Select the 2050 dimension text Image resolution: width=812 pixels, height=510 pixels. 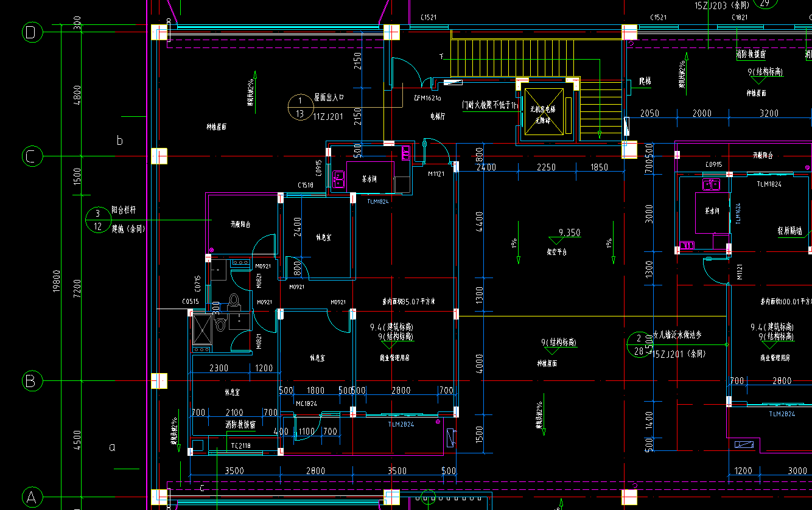pyautogui.click(x=650, y=114)
